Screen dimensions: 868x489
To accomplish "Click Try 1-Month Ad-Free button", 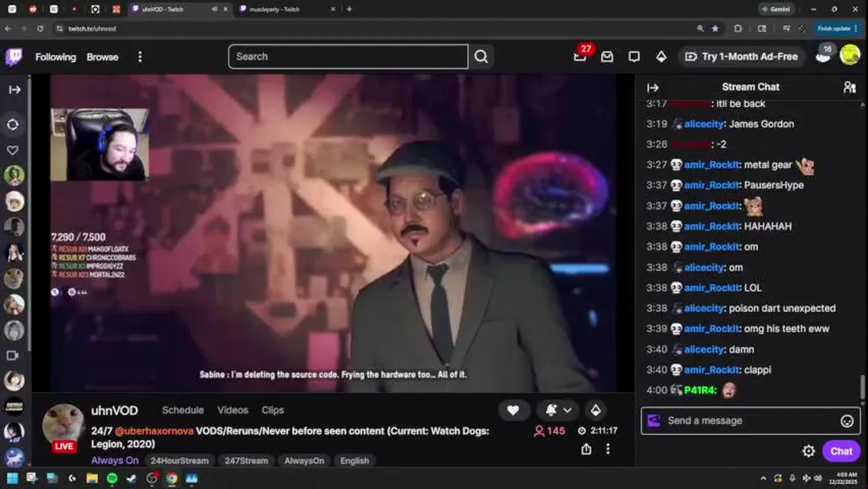I will (742, 57).
